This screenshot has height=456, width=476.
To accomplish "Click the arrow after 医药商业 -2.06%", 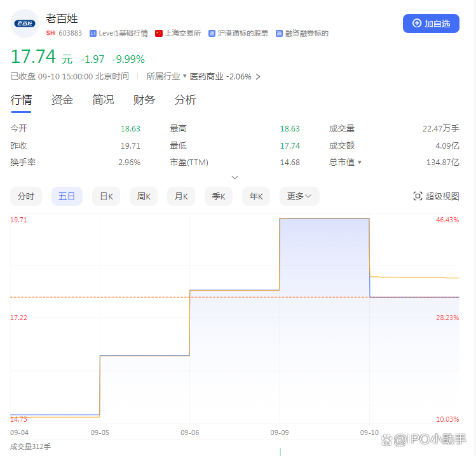I will [258, 77].
